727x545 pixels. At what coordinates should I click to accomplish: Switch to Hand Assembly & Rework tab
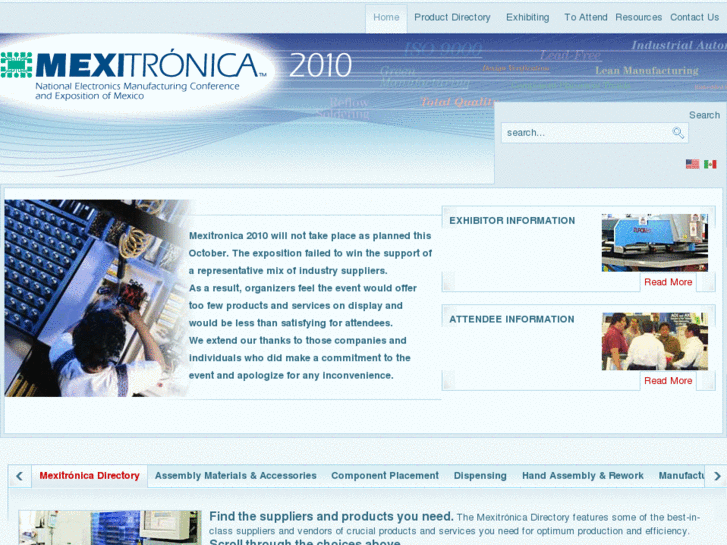tap(583, 476)
